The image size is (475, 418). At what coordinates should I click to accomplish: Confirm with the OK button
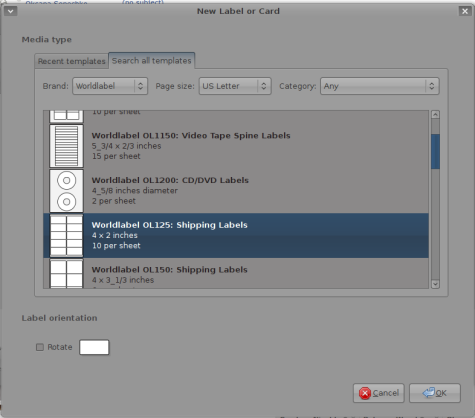point(435,393)
